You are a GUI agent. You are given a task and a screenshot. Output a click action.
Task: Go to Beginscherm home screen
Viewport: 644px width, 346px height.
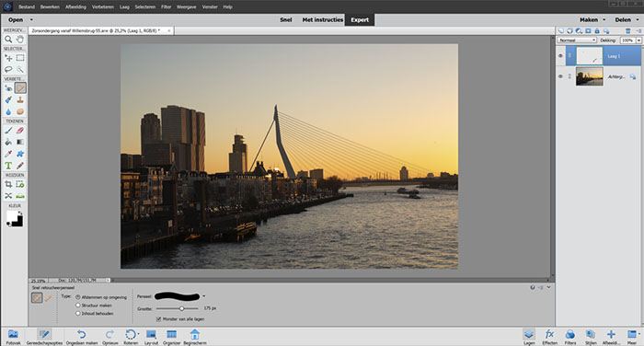tap(195, 337)
